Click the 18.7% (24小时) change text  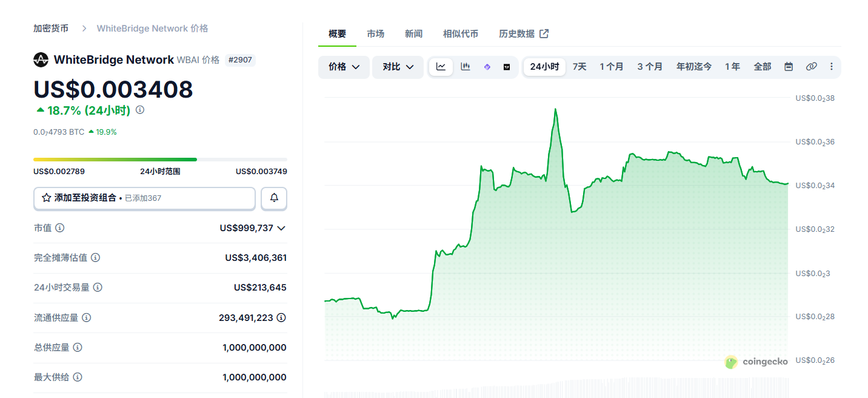click(x=89, y=110)
